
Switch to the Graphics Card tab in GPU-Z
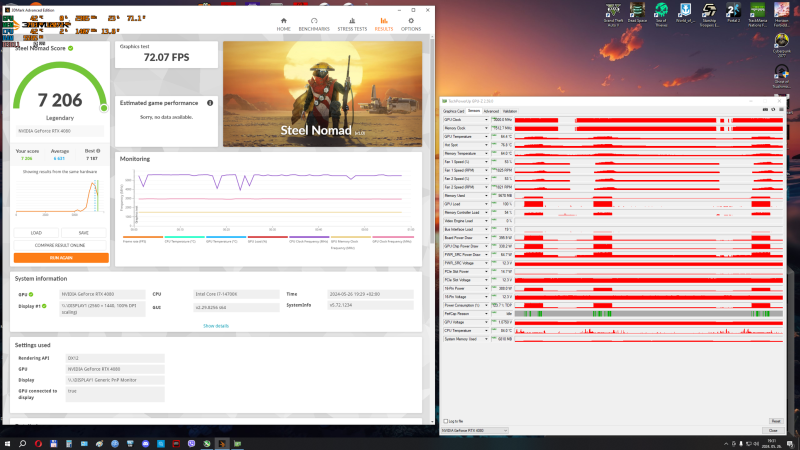click(x=454, y=111)
